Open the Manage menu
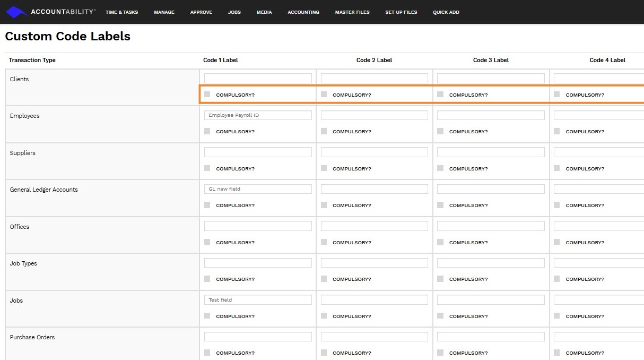The image size is (644, 360). tap(164, 12)
